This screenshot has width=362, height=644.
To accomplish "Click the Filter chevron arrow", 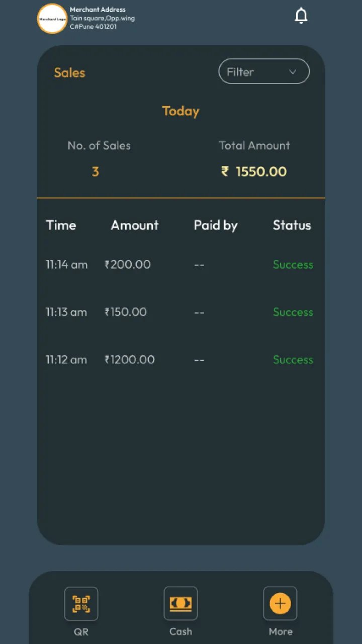I will point(293,72).
